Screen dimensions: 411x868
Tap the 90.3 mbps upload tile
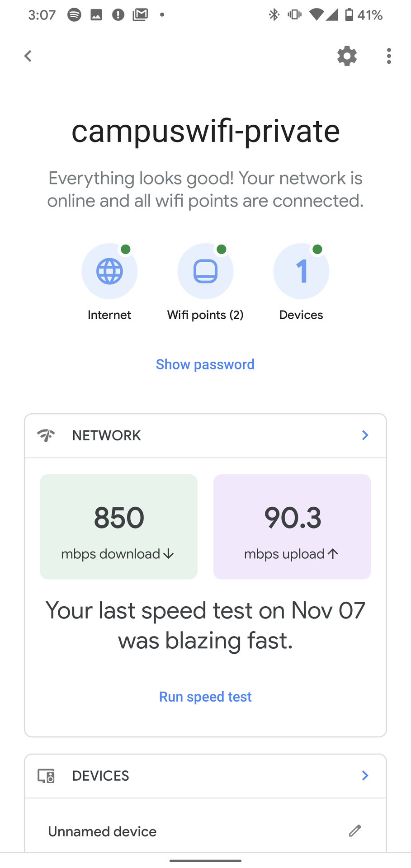(x=292, y=527)
